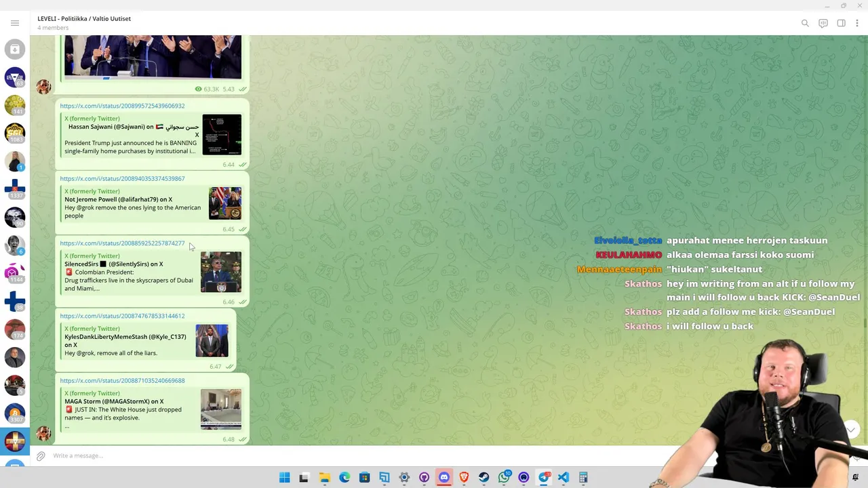This screenshot has width=868, height=488.
Task: Click the "Hey @grok, remove all of the liars." text
Action: pos(111,353)
